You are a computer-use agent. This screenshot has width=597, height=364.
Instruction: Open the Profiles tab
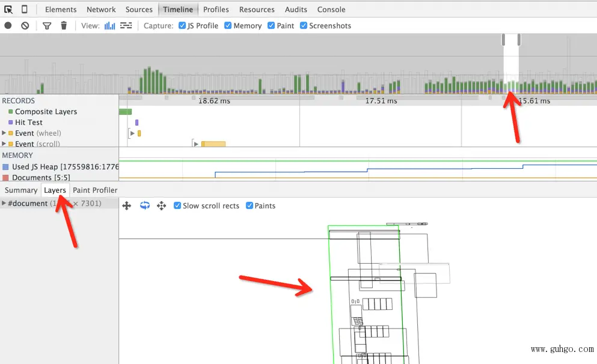[216, 9]
